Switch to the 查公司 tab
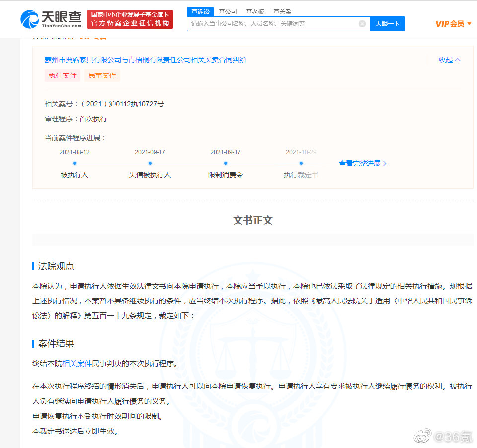Image resolution: width=477 pixels, height=448 pixels. tap(228, 11)
